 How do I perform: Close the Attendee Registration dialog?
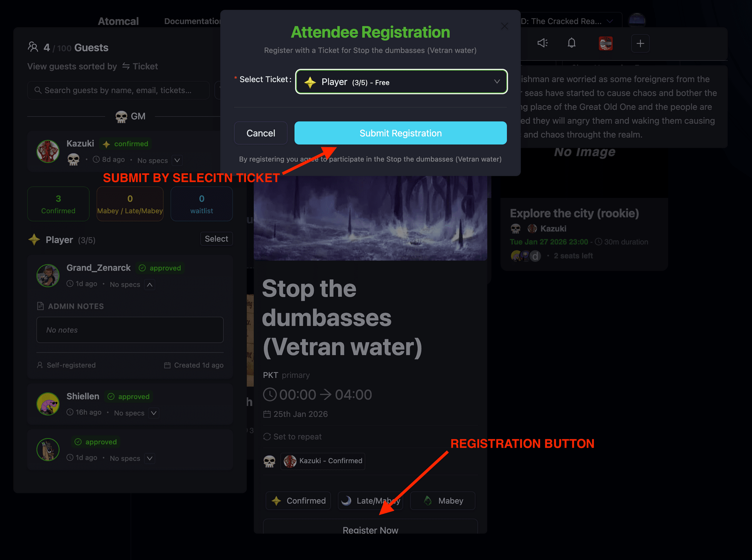point(504,26)
